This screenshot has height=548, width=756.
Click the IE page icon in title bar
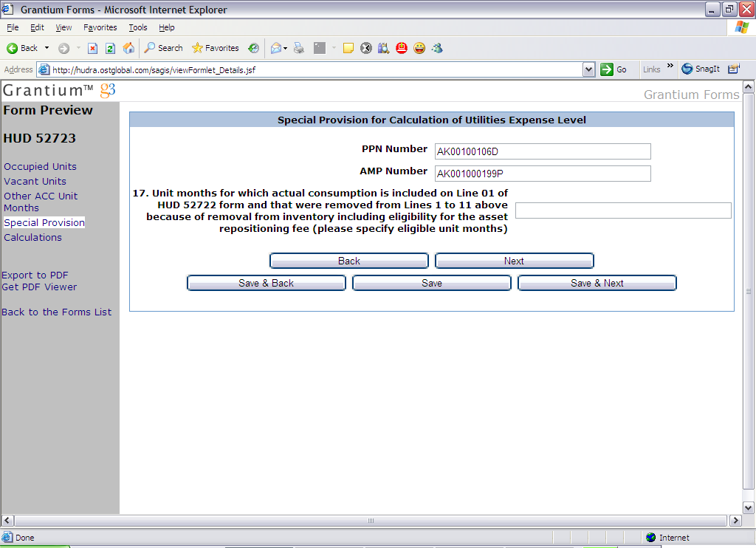[x=7, y=9]
